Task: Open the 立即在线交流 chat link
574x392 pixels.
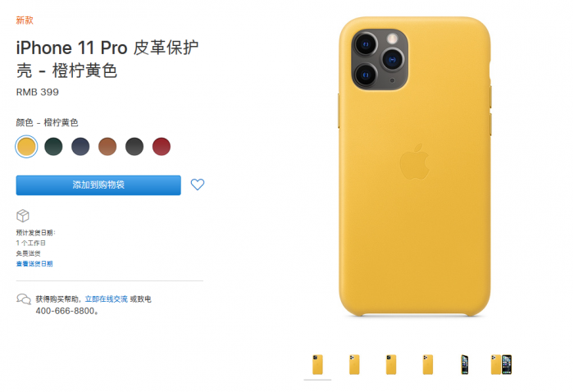Action: click(x=106, y=299)
